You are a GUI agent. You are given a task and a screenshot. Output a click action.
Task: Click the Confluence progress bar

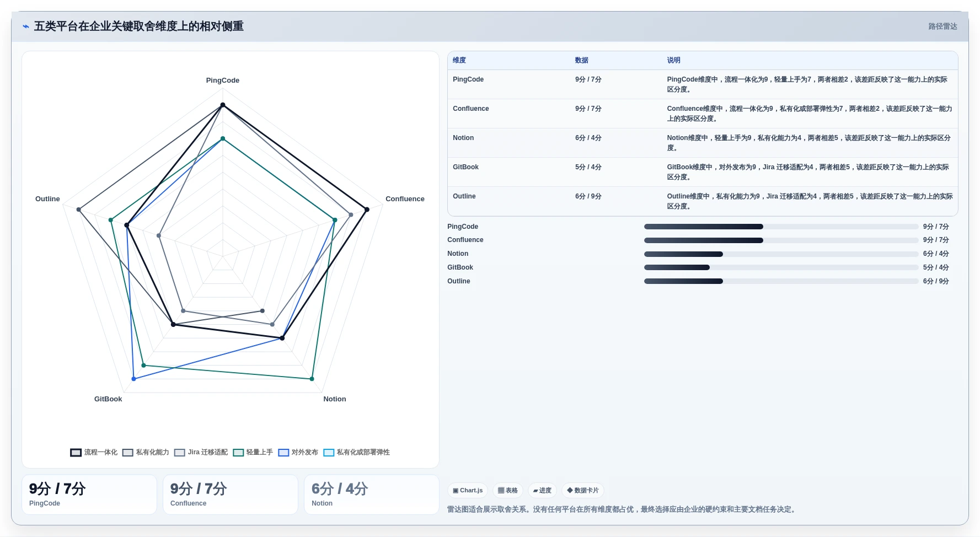tap(781, 240)
